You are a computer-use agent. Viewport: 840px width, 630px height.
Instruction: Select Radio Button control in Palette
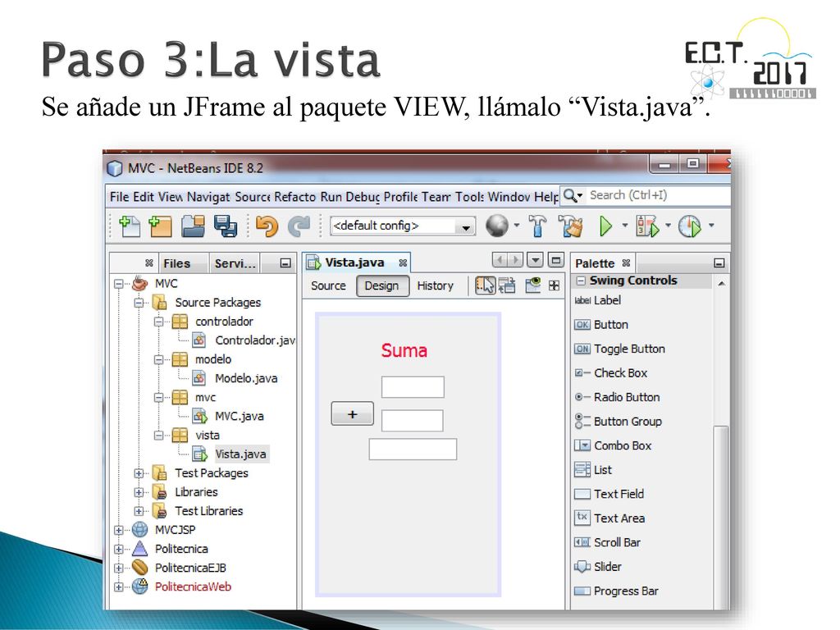point(617,398)
